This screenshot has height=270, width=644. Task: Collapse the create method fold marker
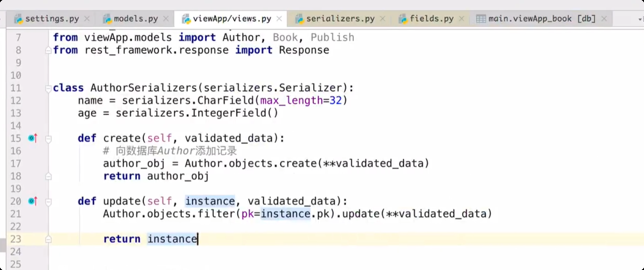click(48, 138)
